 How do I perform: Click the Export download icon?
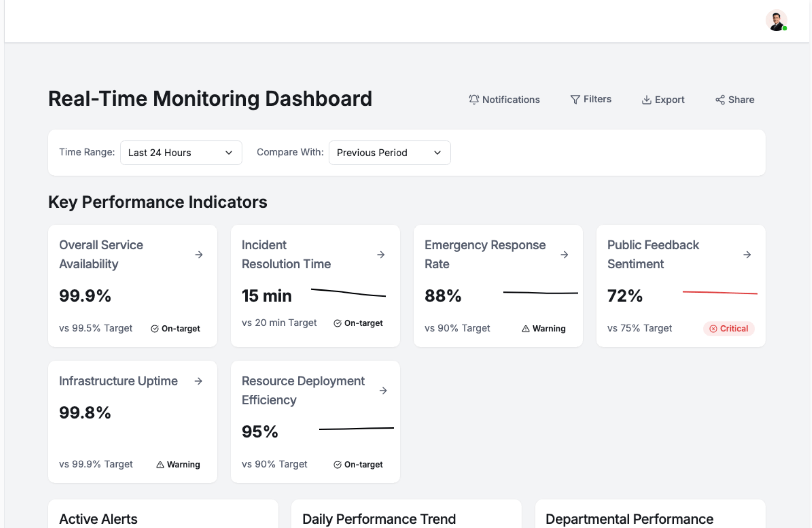646,100
